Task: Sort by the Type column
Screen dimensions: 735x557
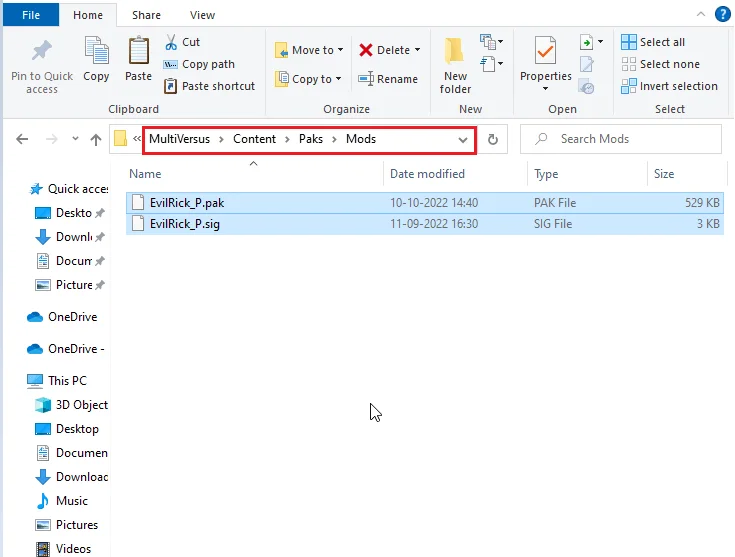Action: [x=587, y=174]
